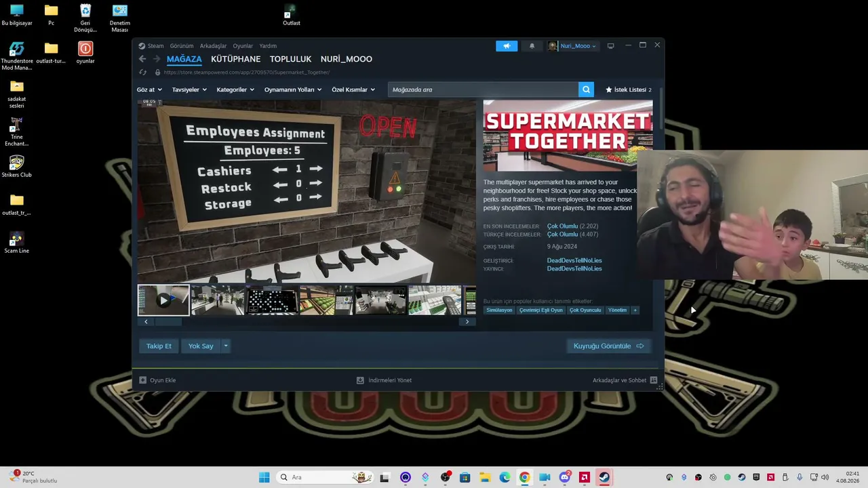
Task: Open the İstek Listesi wishlist button
Action: pyautogui.click(x=629, y=89)
